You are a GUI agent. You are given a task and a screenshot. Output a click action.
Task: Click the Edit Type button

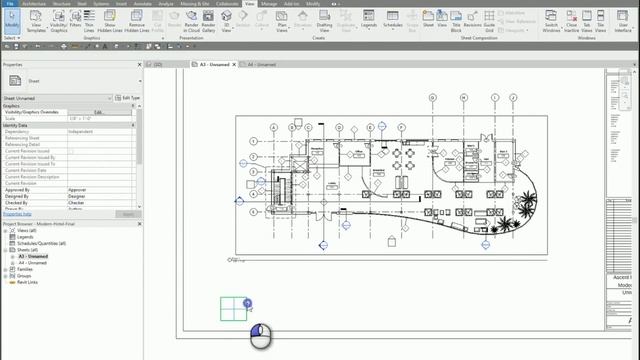[128, 98]
